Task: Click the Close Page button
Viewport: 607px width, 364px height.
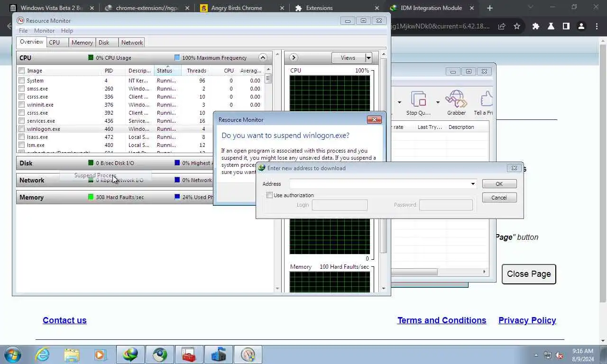Action: coord(529,274)
